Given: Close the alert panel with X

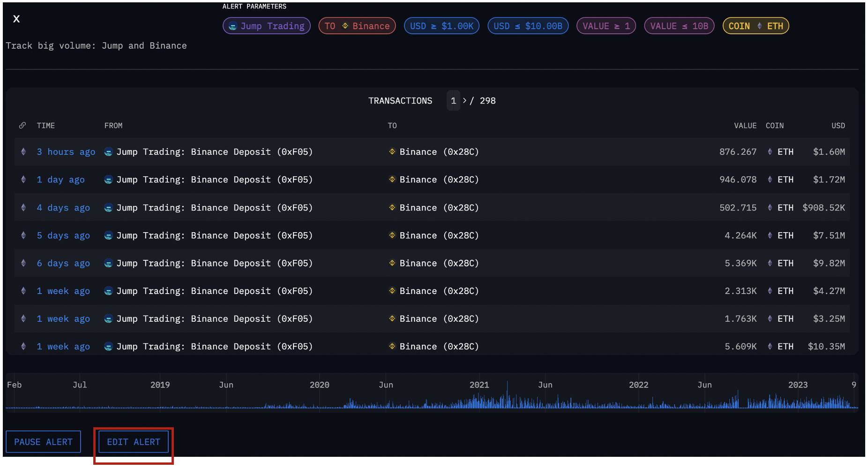Looking at the screenshot, I should click(16, 19).
